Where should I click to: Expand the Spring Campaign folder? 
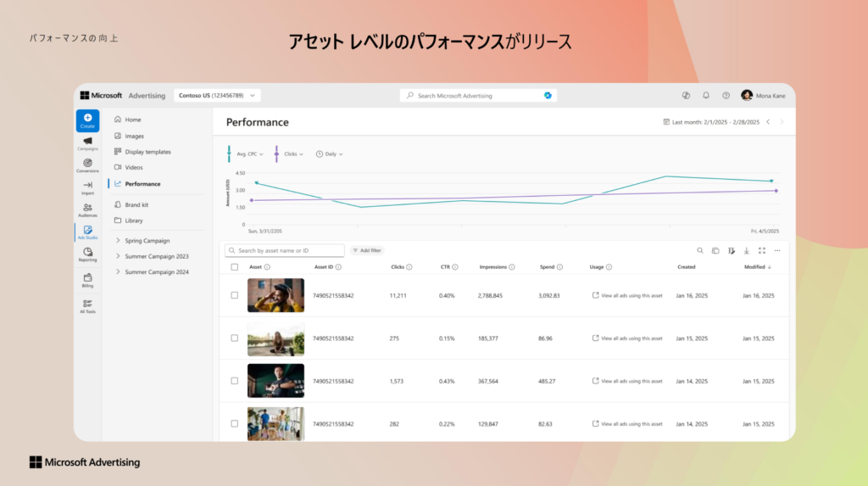point(117,241)
